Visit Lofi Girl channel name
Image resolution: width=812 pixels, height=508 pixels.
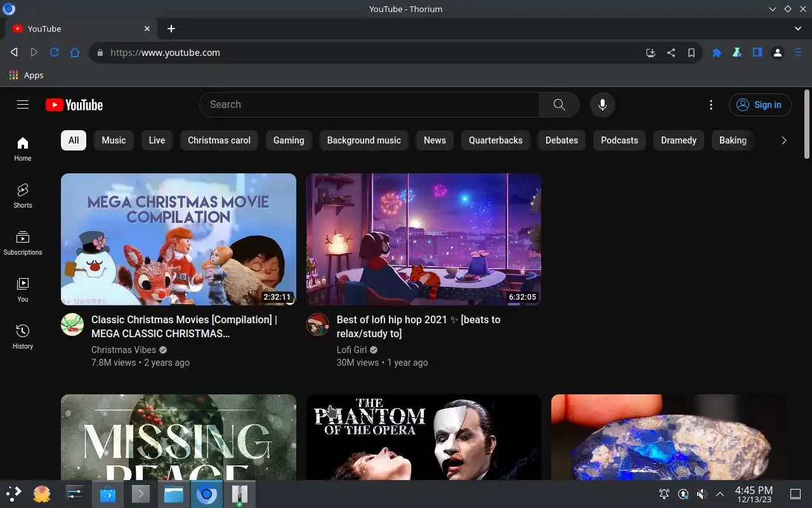(351, 350)
